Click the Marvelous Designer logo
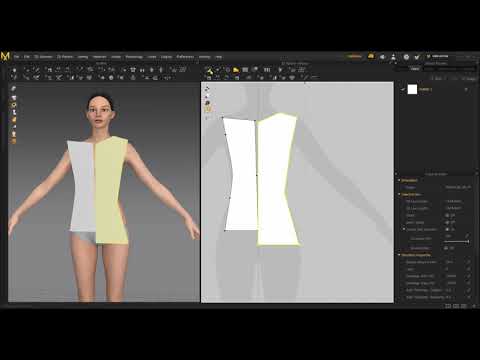This screenshot has height=360, width=480. (5, 57)
